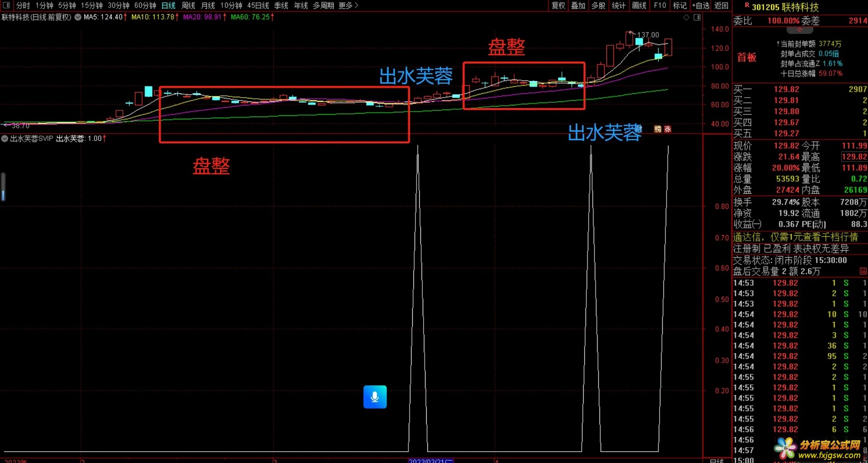Click 返回 to go back
The width and height of the screenshot is (868, 463).
click(722, 5)
